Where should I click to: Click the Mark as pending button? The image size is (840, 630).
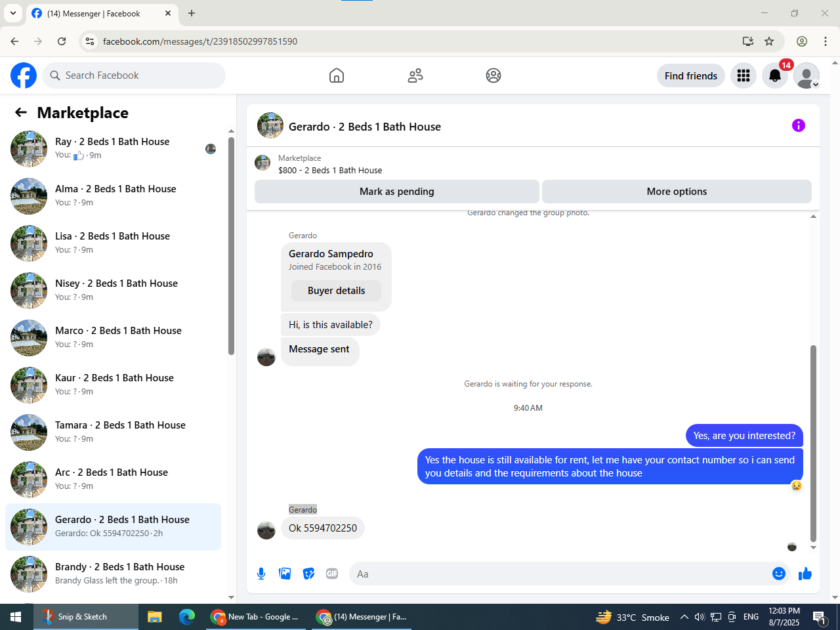(397, 192)
